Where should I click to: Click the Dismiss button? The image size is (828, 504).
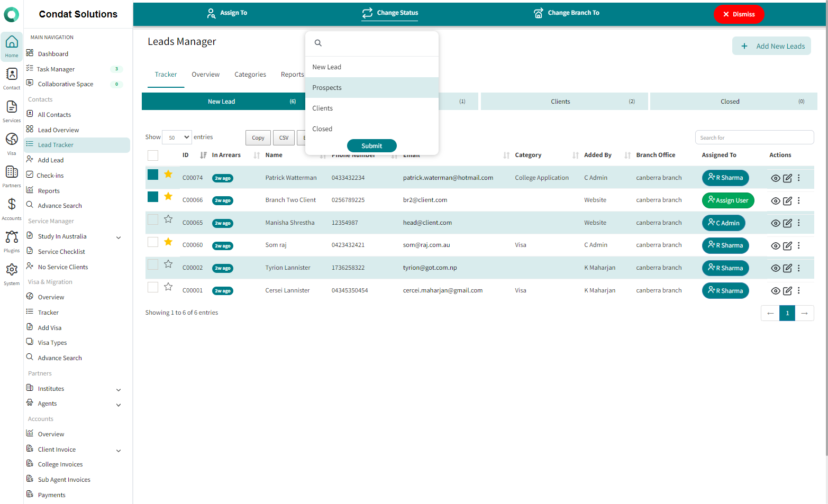[x=739, y=14]
